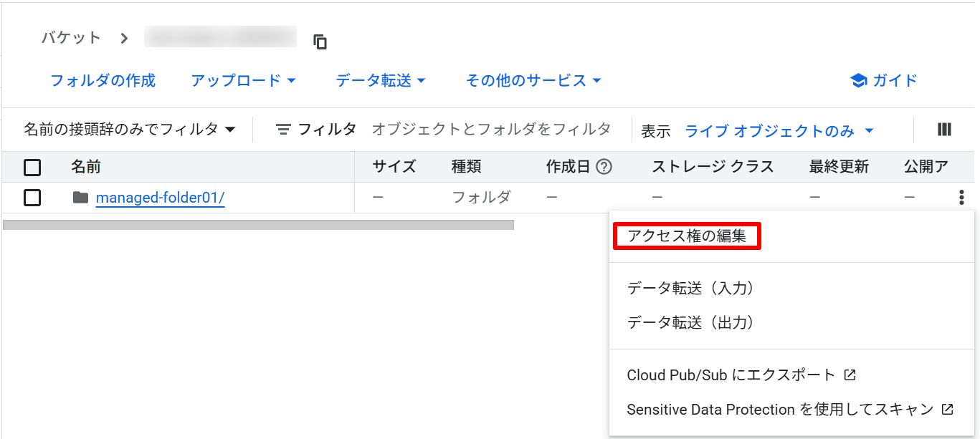This screenshot has width=980, height=439.
Task: Click the folder icon beside managed-folder01
Action: [x=80, y=198]
